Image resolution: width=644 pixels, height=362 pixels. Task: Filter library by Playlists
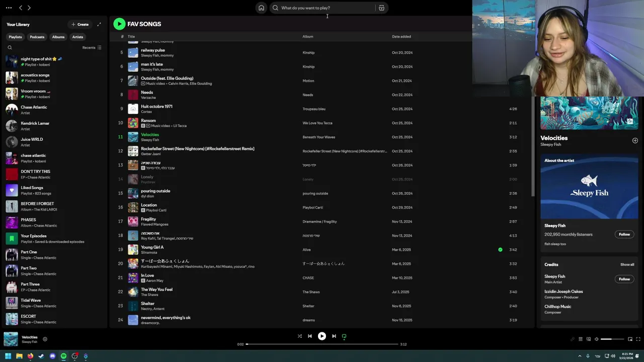15,37
